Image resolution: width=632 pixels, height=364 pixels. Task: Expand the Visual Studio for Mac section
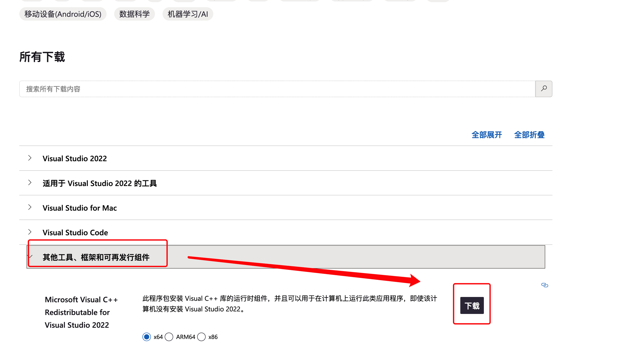click(286, 208)
